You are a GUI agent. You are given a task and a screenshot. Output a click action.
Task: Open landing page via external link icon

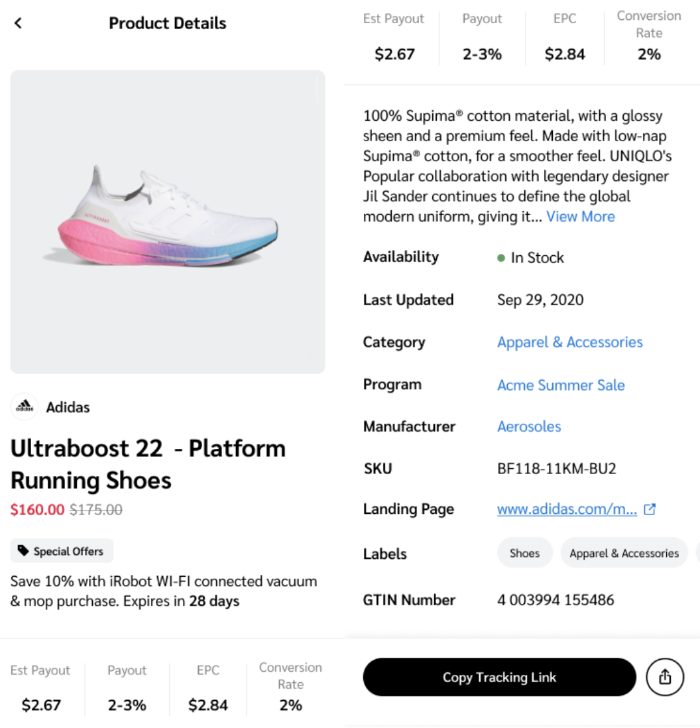pyautogui.click(x=650, y=509)
